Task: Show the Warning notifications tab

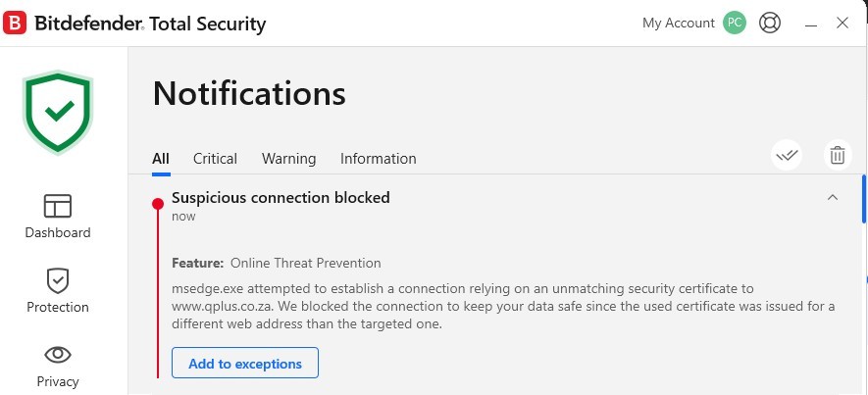Action: 288,159
